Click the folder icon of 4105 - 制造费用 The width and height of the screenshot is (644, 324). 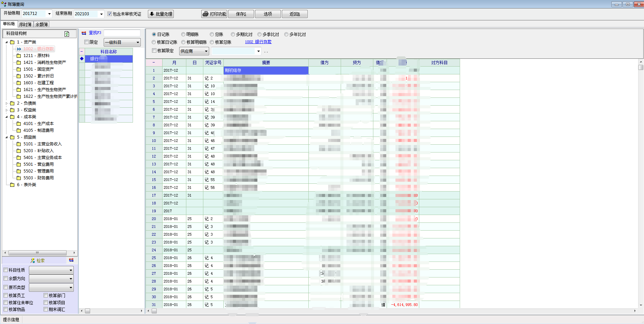pos(19,130)
